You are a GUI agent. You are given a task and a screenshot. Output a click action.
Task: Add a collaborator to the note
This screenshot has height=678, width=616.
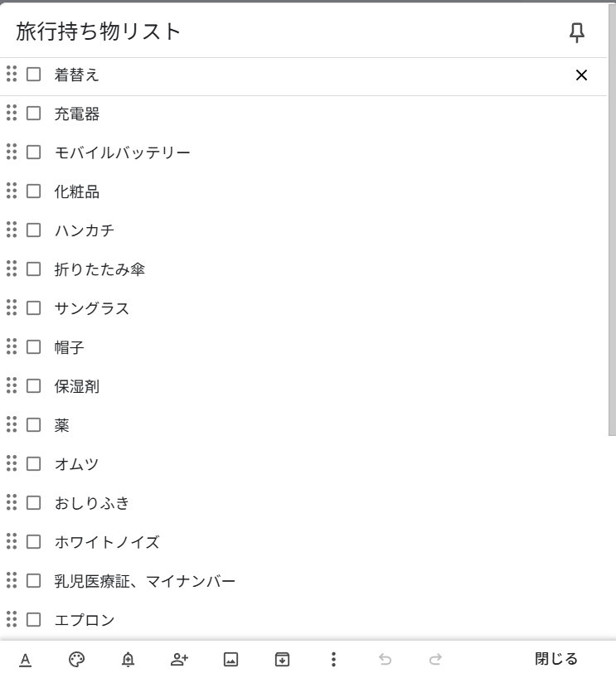click(180, 660)
